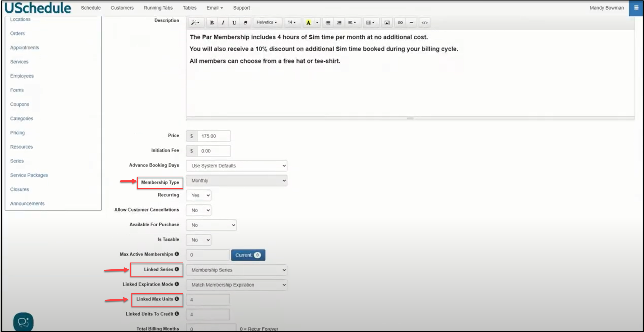This screenshot has height=332, width=644.
Task: Open the Helvetica font family dropdown
Action: click(x=266, y=22)
